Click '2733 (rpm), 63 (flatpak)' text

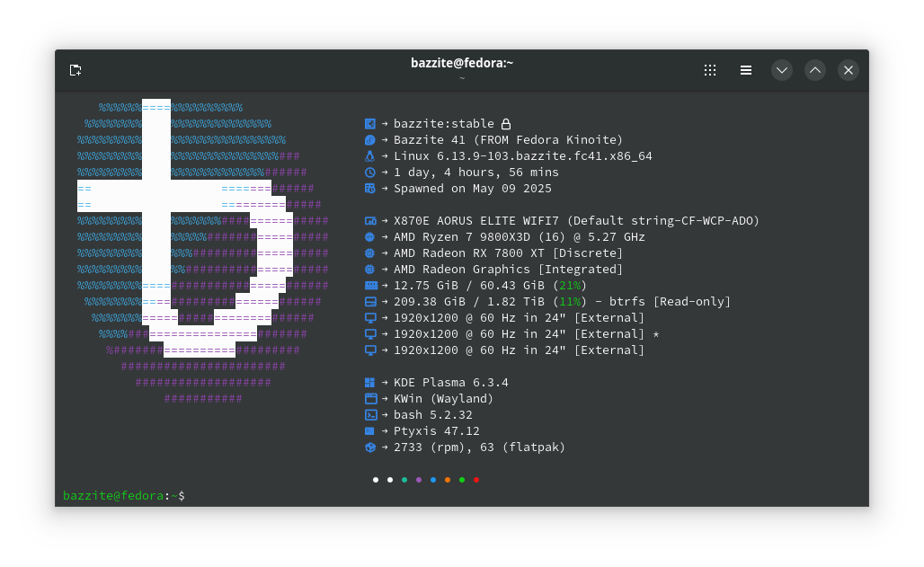click(x=480, y=447)
